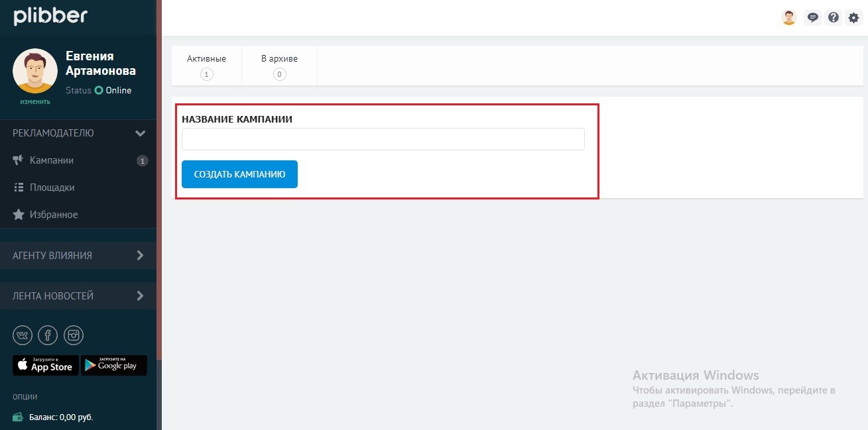
Task: Click the Google Play download badge
Action: point(114,365)
